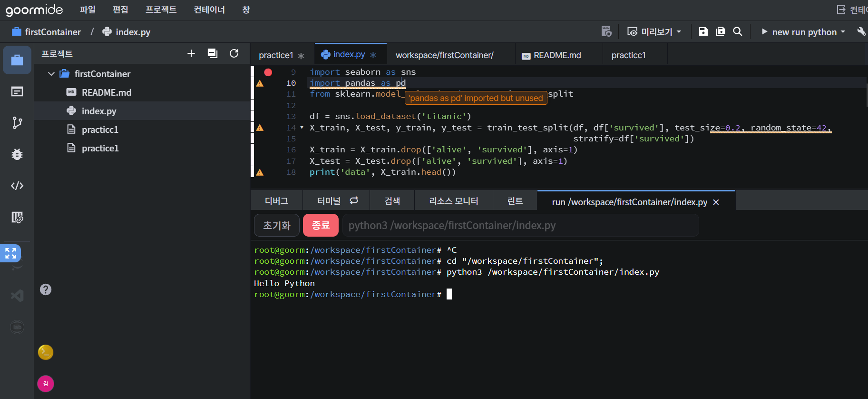Open the 파일 menu
The image size is (868, 399).
pos(88,10)
